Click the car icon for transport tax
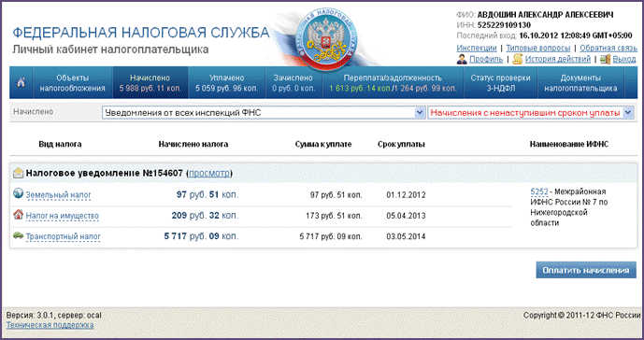 tap(18, 235)
